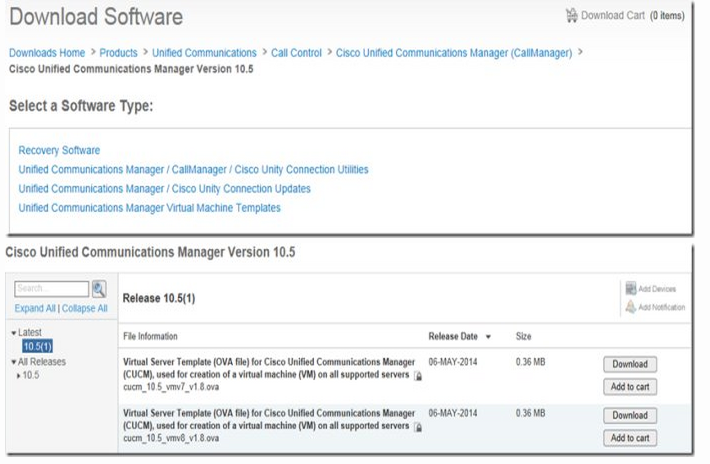Go to Downloads Home breadcrumb
Image resolution: width=710 pixels, height=464 pixels.
coord(47,53)
